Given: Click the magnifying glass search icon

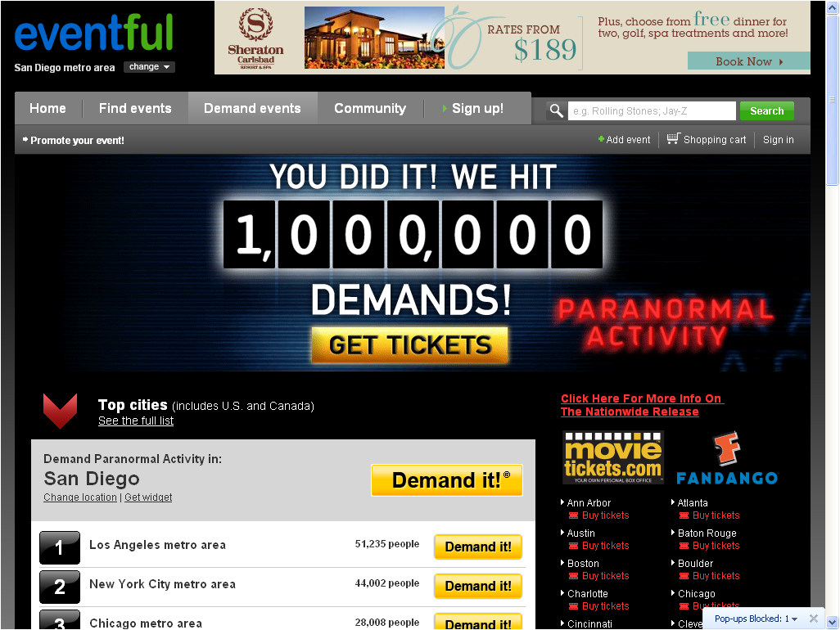Looking at the screenshot, I should click(x=556, y=111).
